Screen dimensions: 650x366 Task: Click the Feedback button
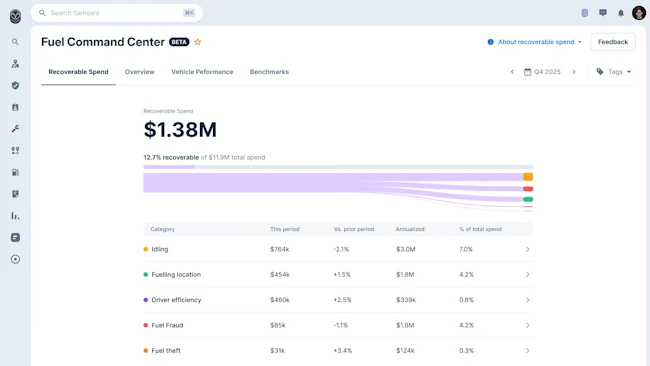pyautogui.click(x=613, y=42)
